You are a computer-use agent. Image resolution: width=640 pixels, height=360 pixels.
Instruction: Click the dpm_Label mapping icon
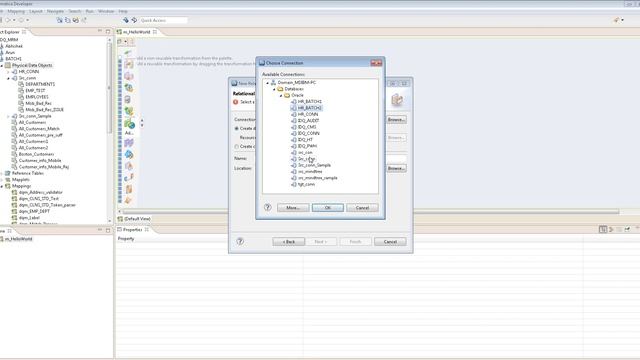[x=14, y=218]
